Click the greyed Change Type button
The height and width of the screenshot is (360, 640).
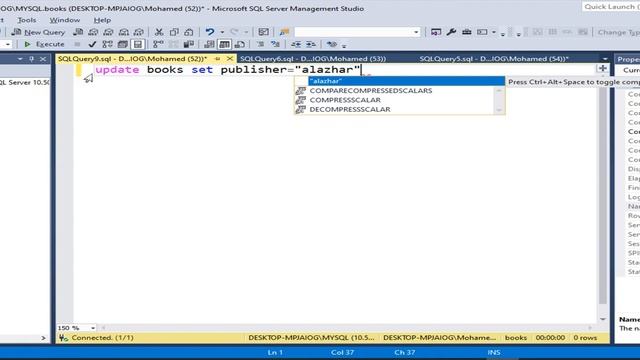click(x=618, y=32)
